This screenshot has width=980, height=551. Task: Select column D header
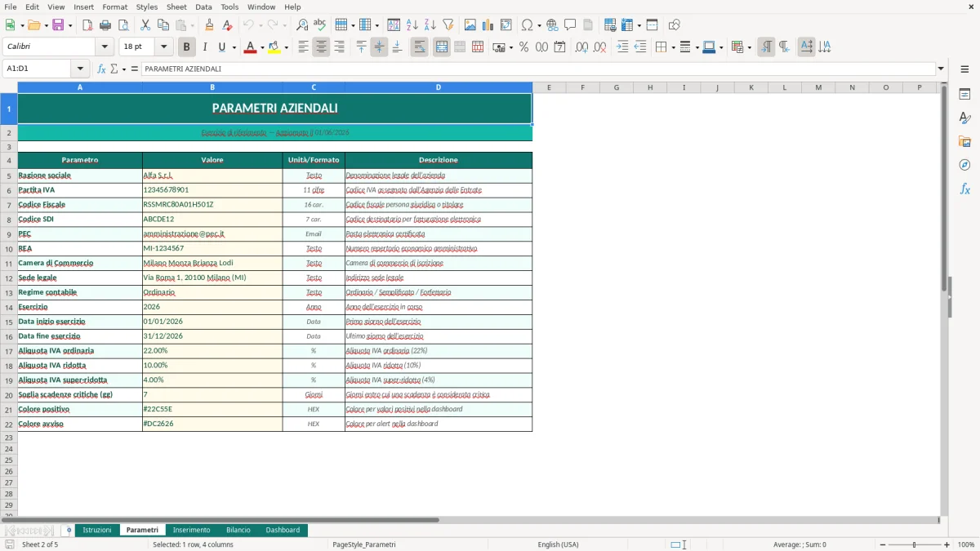(x=439, y=87)
